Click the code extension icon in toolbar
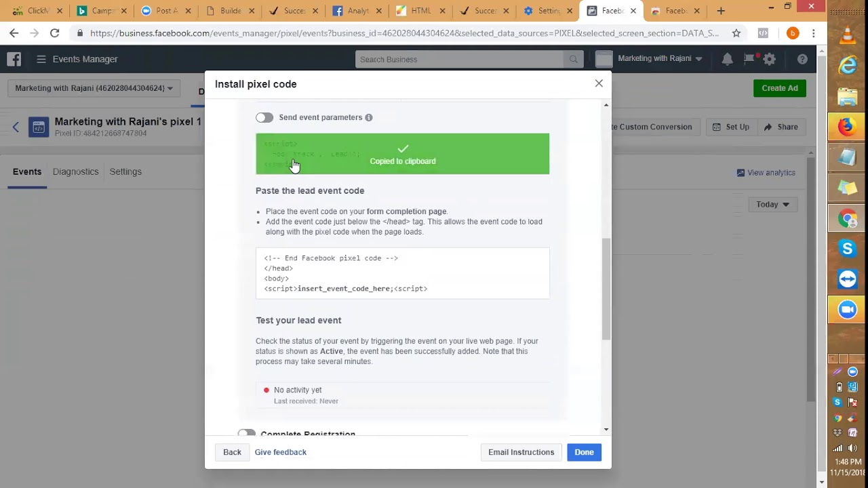The height and width of the screenshot is (488, 868). coord(763,33)
